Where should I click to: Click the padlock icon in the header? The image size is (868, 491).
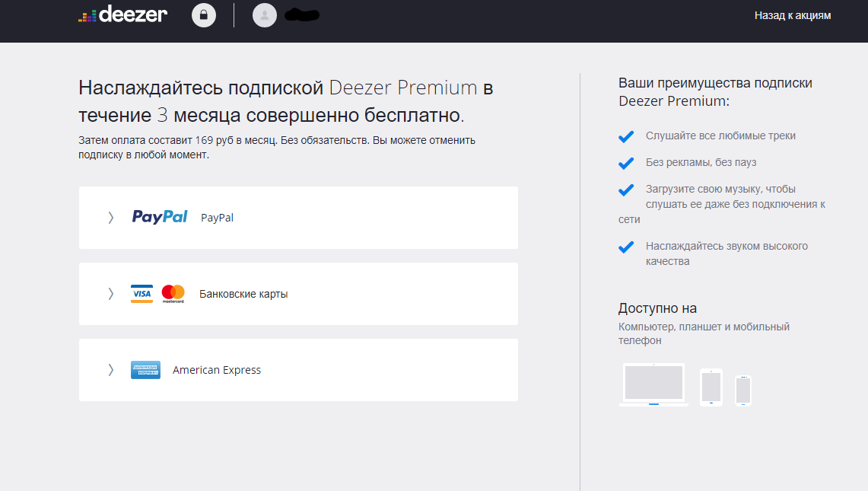[204, 15]
